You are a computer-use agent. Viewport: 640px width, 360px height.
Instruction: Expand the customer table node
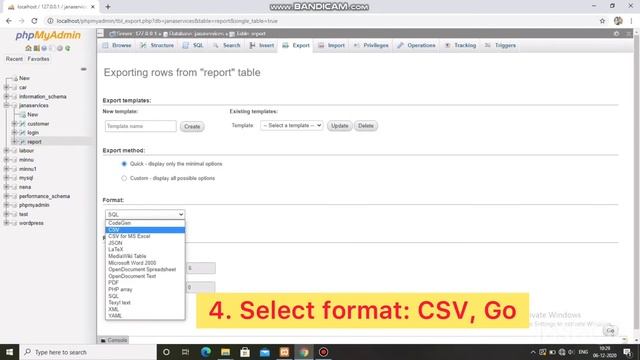click(14, 124)
